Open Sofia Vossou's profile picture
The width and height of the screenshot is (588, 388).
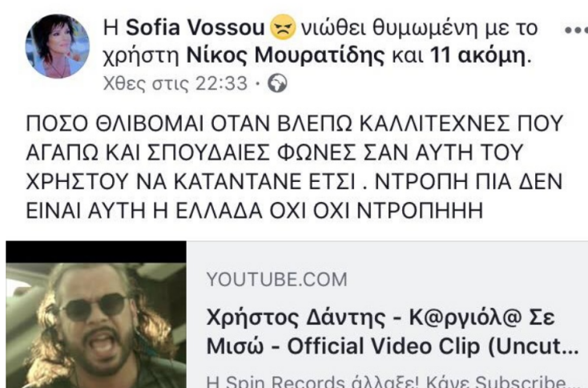click(x=58, y=46)
